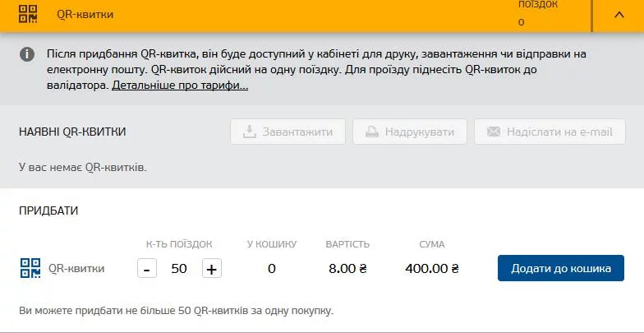Click the QR-квитки label in purchase row
The height and width of the screenshot is (333, 644).
(76, 268)
